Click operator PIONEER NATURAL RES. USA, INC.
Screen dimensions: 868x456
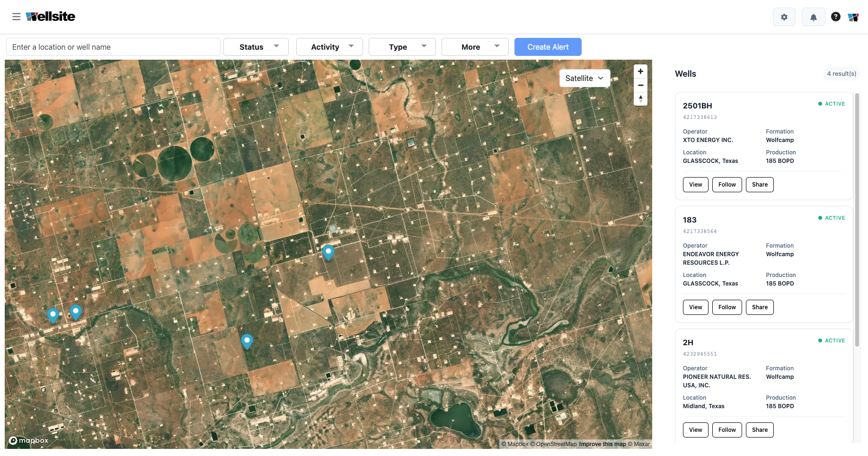(x=717, y=381)
